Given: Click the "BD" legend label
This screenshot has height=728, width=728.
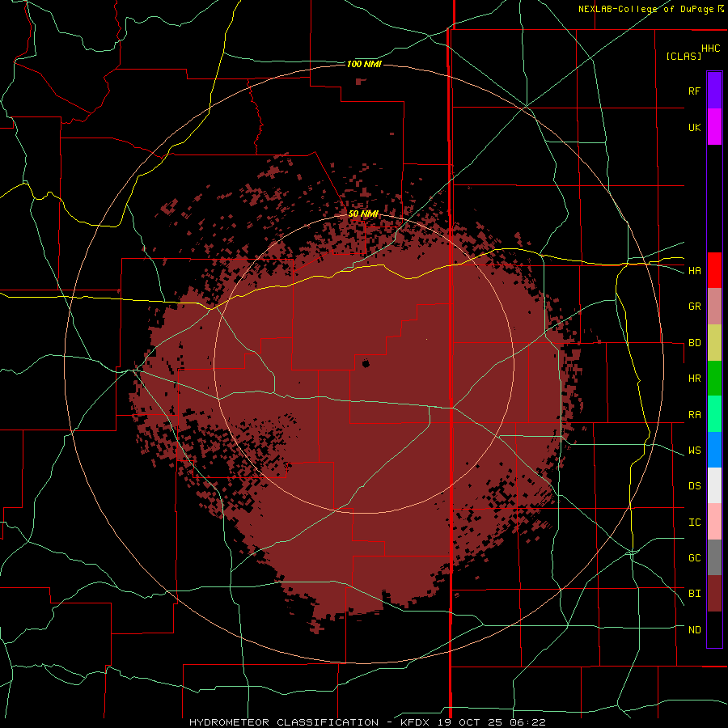Looking at the screenshot, I should click(694, 343).
